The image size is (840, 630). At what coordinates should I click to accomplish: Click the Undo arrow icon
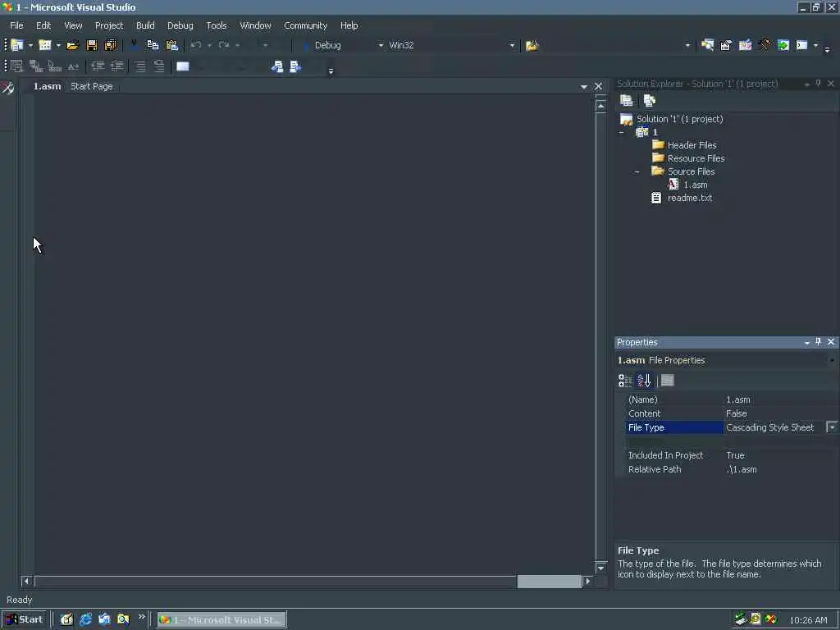pos(196,46)
